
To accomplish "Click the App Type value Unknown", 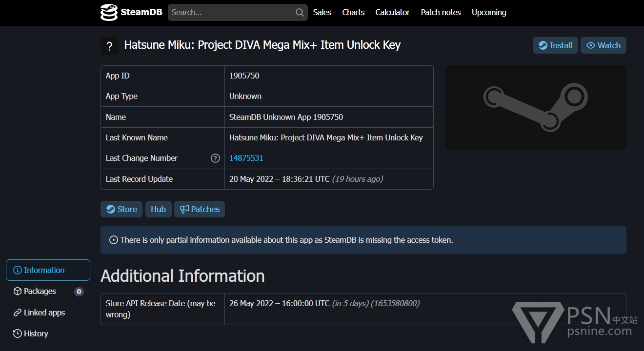I will point(245,96).
